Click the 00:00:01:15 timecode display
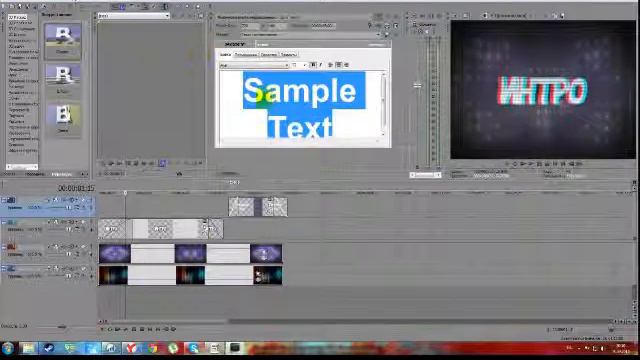Viewport: 640px width, 360px height. coord(76,188)
